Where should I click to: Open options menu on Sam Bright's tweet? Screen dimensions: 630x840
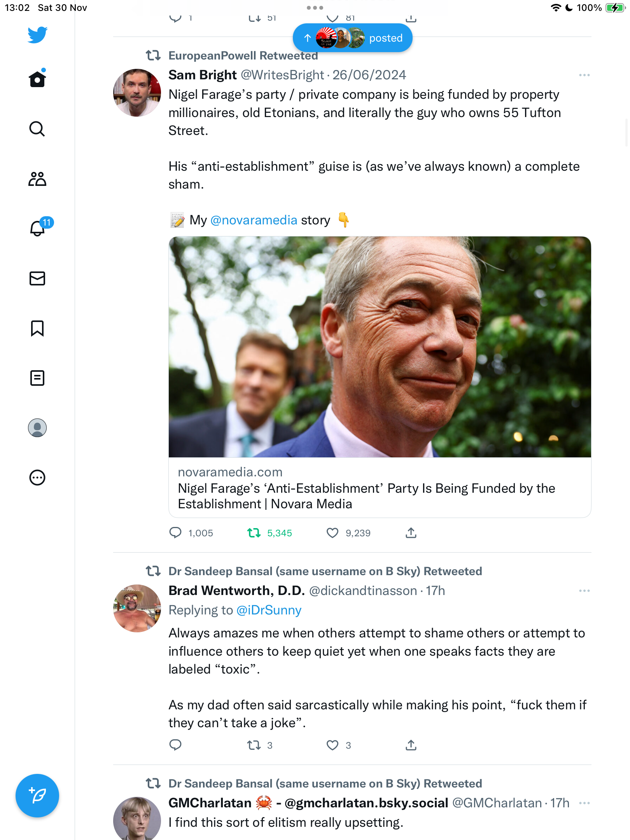tap(584, 75)
